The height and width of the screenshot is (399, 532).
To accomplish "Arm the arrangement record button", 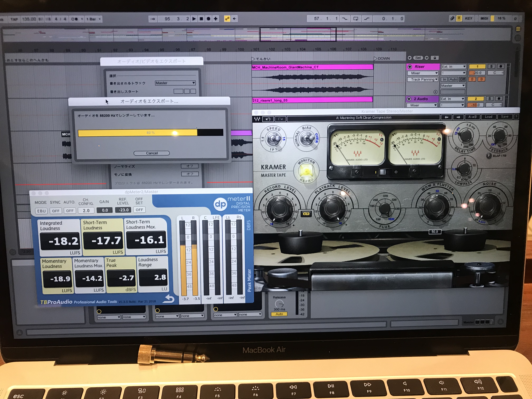I will pos(208,19).
